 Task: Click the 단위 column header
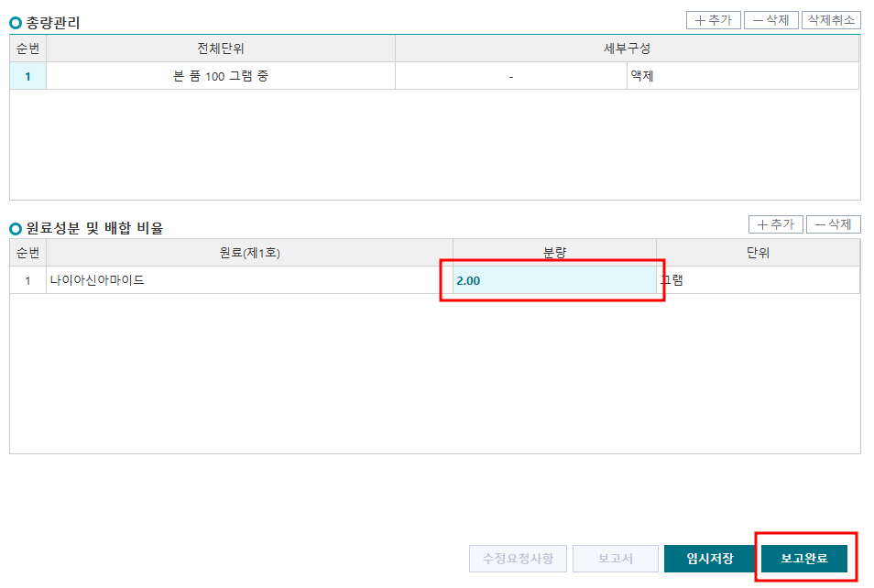click(x=758, y=253)
